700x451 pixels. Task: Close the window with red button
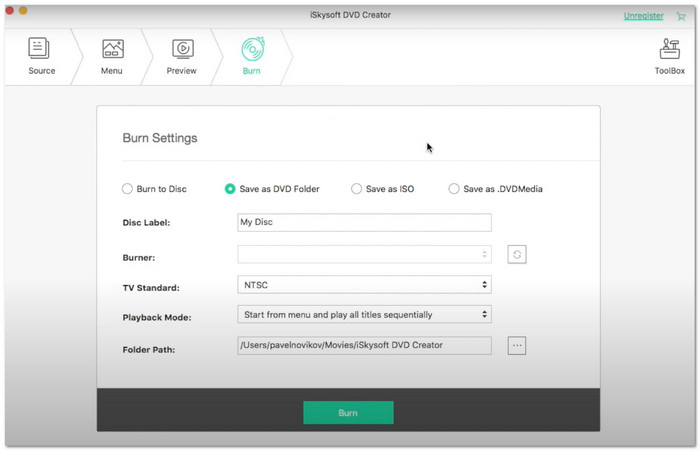9,10
